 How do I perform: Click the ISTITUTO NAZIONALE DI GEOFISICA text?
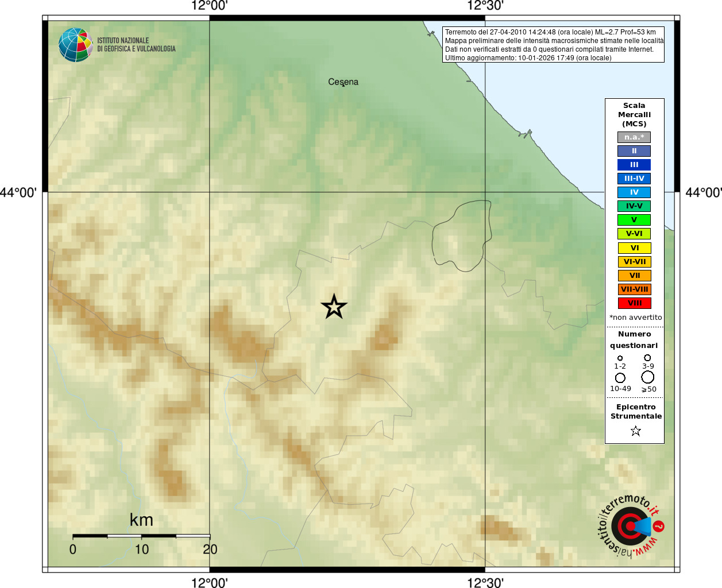pyautogui.click(x=136, y=45)
